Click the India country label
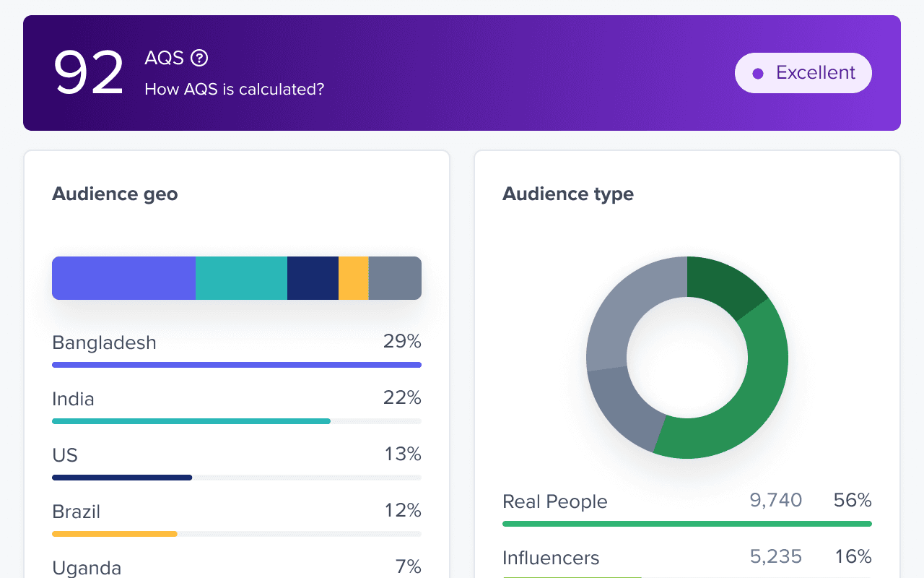This screenshot has height=578, width=924. pos(73,399)
